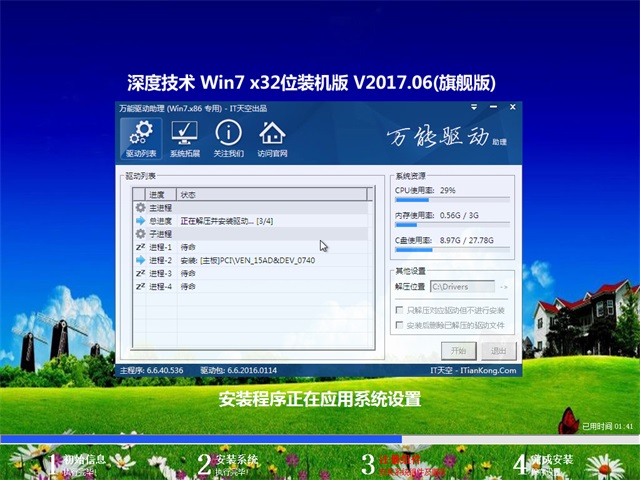
Task: Click the 主程序: 6.6.40.536 version text
Action: 151,370
